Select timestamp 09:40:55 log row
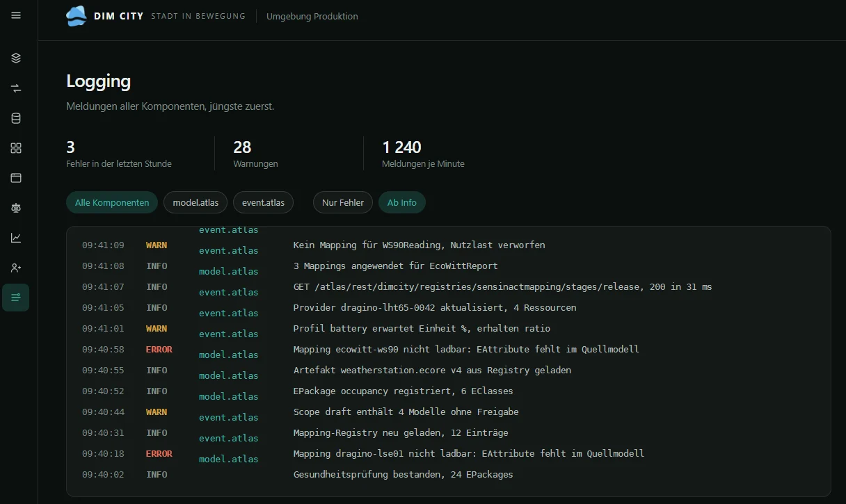Viewport: 846px width, 504px height. coord(103,370)
